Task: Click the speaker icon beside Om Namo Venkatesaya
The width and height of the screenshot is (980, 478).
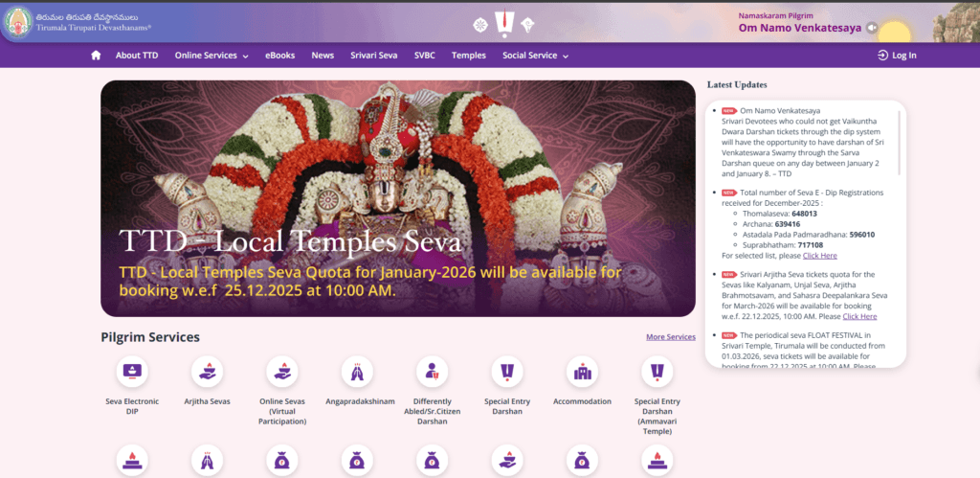Action: tap(872, 28)
